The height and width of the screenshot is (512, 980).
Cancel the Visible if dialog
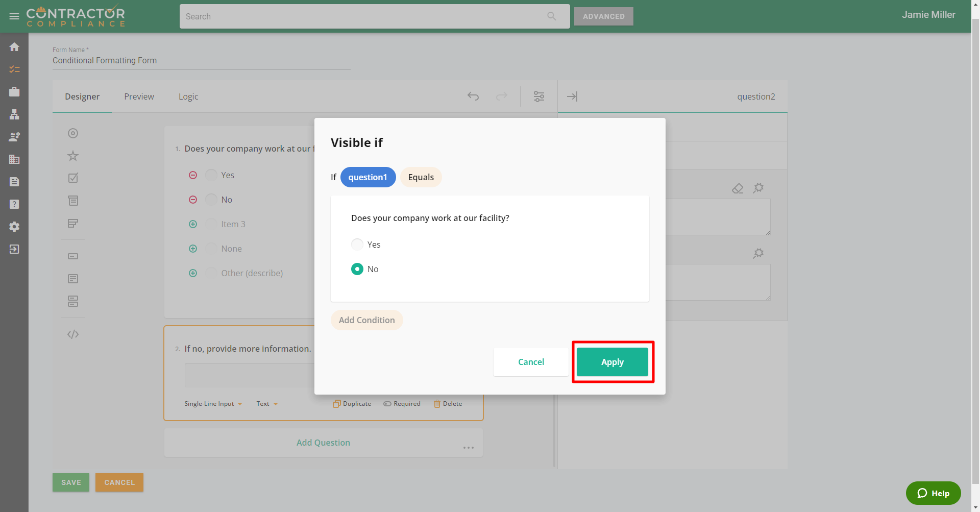[x=531, y=362]
